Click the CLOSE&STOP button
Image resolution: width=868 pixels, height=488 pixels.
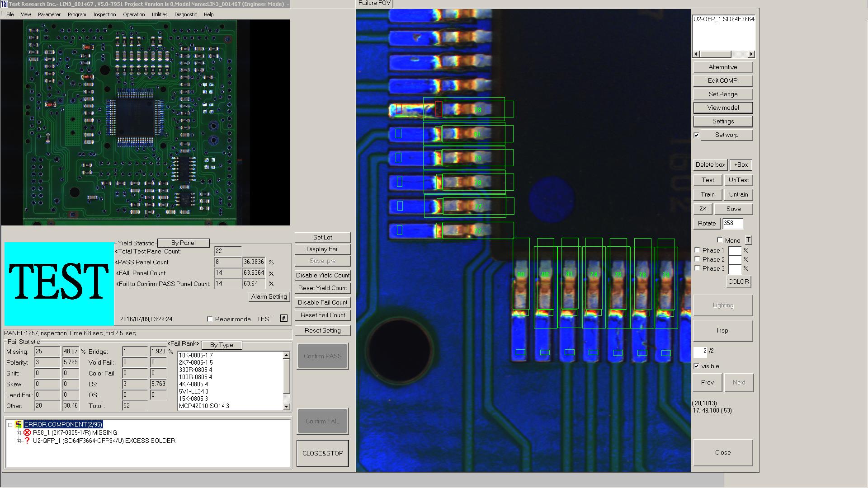point(322,453)
